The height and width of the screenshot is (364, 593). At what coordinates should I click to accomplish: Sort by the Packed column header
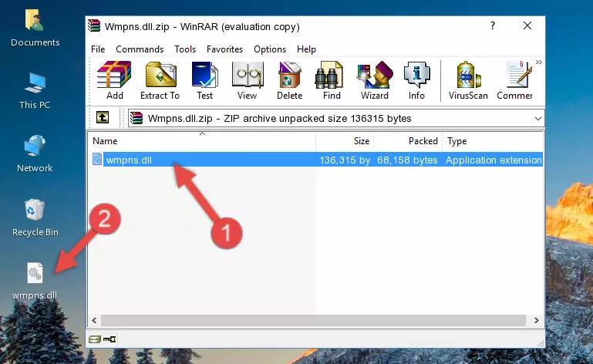(408, 141)
